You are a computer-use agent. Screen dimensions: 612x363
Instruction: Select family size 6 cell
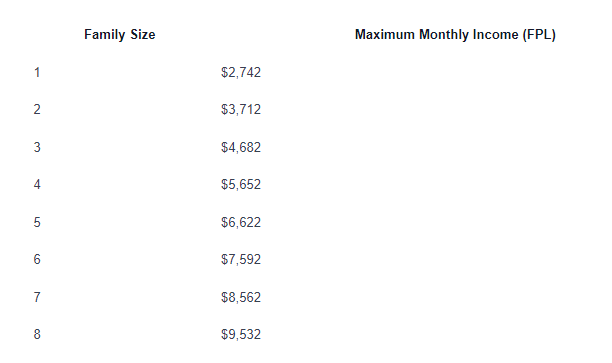(x=37, y=259)
